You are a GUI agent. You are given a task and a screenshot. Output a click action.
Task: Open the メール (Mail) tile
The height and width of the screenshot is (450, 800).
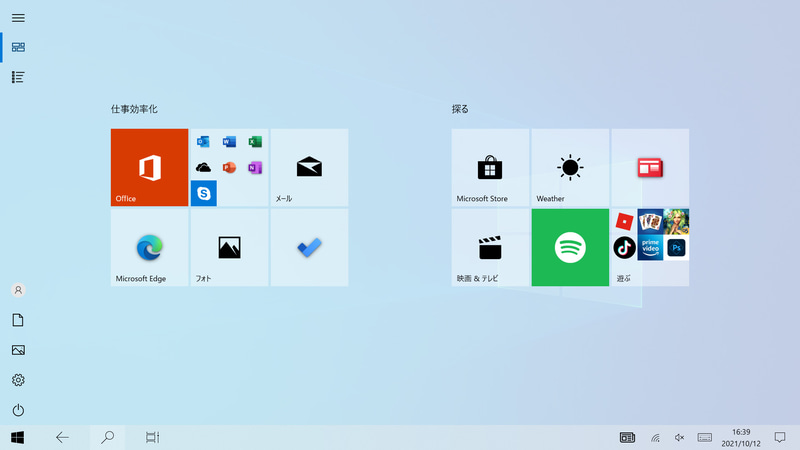[x=309, y=167]
